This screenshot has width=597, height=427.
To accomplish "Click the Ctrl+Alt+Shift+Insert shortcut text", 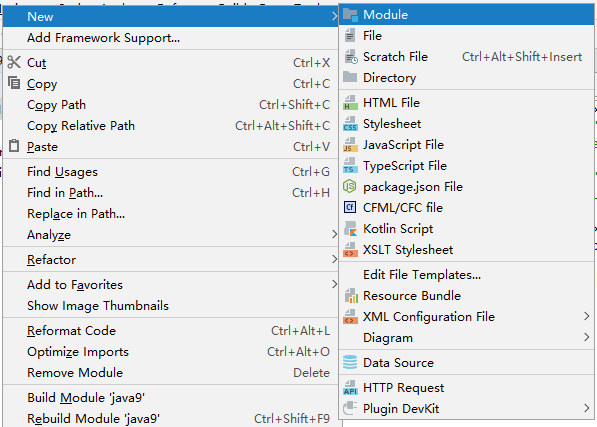I will [522, 57].
